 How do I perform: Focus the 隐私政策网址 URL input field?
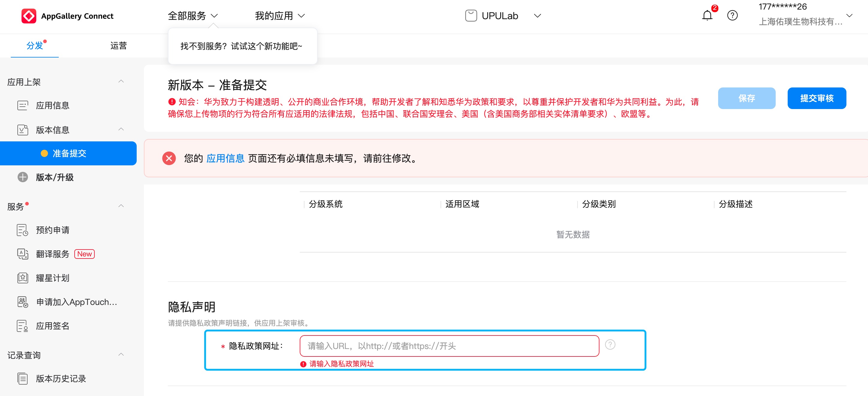449,346
